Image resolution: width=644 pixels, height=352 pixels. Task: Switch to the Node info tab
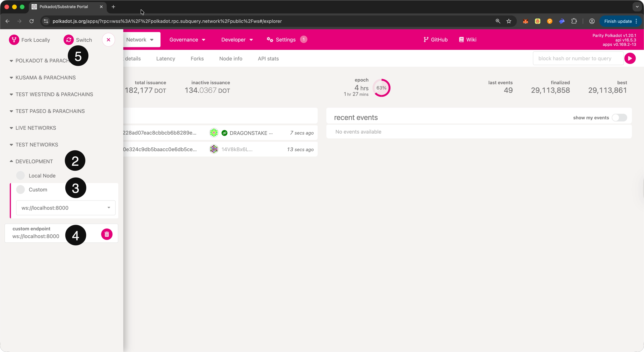230,59
